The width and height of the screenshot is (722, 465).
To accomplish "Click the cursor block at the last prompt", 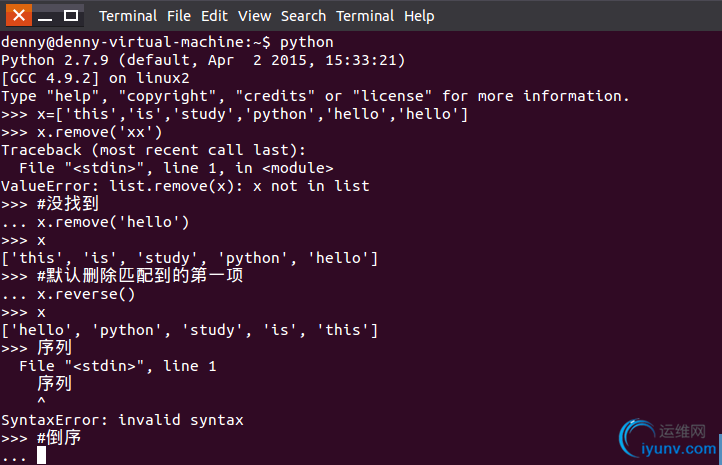I will [x=41, y=455].
